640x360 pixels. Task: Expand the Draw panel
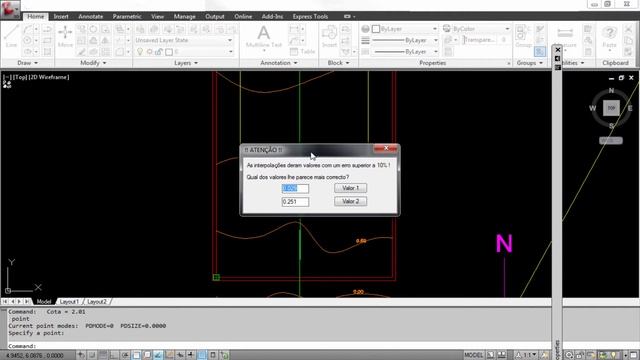(x=27, y=63)
